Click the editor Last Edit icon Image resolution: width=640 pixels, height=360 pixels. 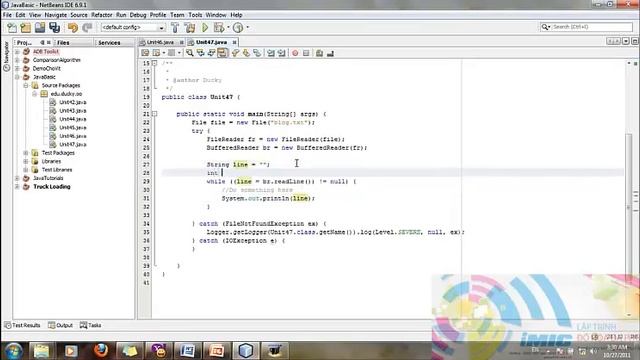tap(145, 53)
